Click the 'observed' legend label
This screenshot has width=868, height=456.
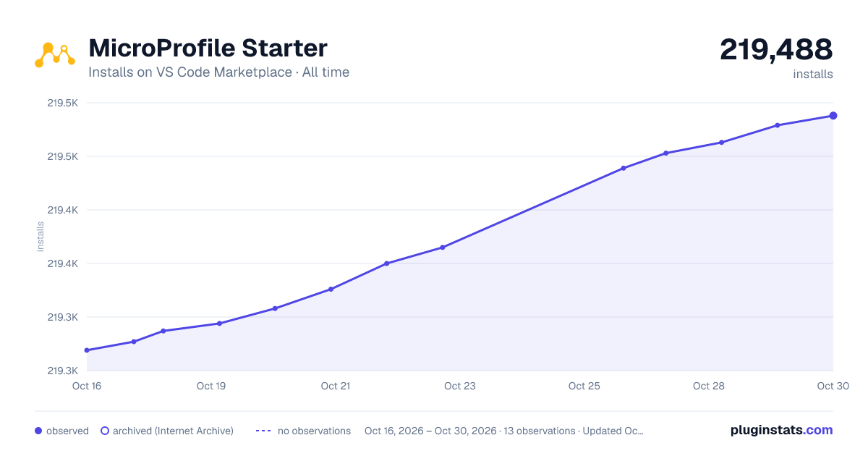(x=67, y=431)
